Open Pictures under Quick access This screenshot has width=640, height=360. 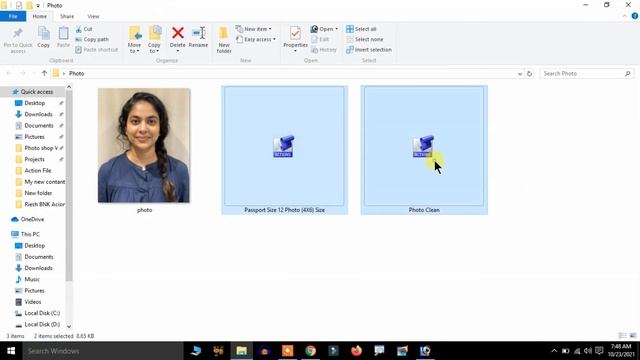(x=34, y=137)
